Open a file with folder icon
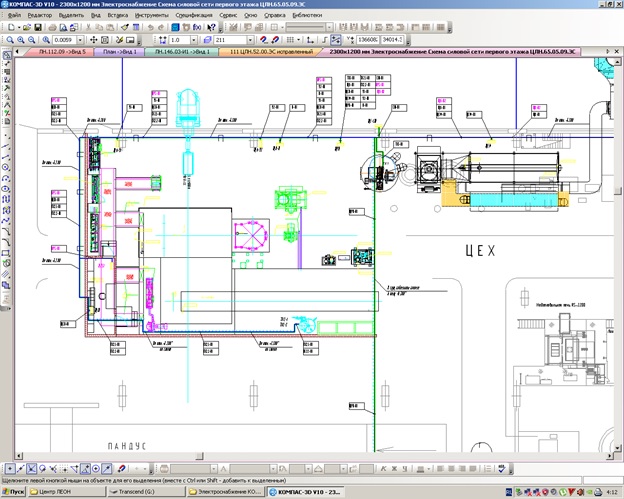624x499 pixels. tap(27, 27)
